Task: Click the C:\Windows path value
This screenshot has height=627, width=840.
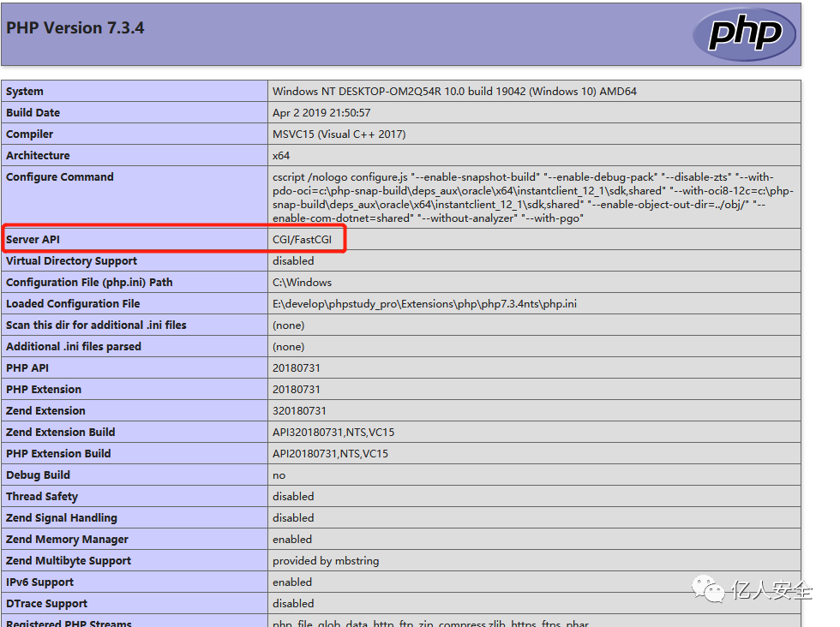Action: pos(302,282)
